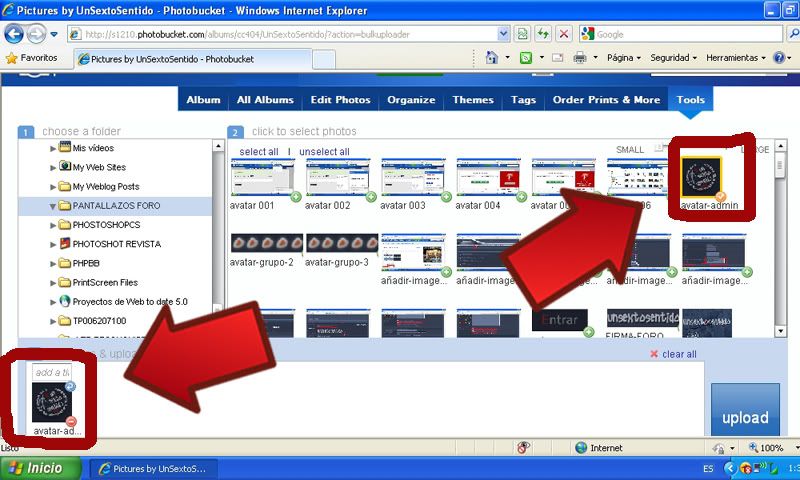
Task: Click the browser Forward arrow
Action: click(36, 34)
